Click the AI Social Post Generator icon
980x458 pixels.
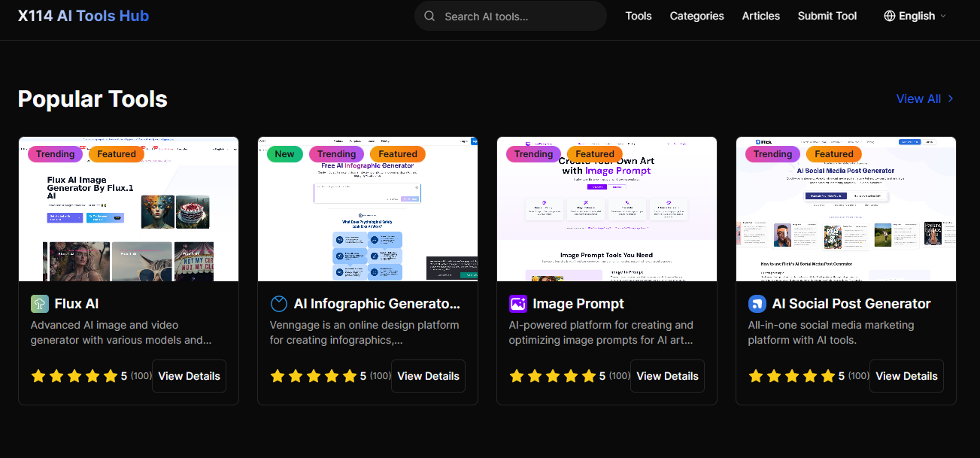(757, 304)
